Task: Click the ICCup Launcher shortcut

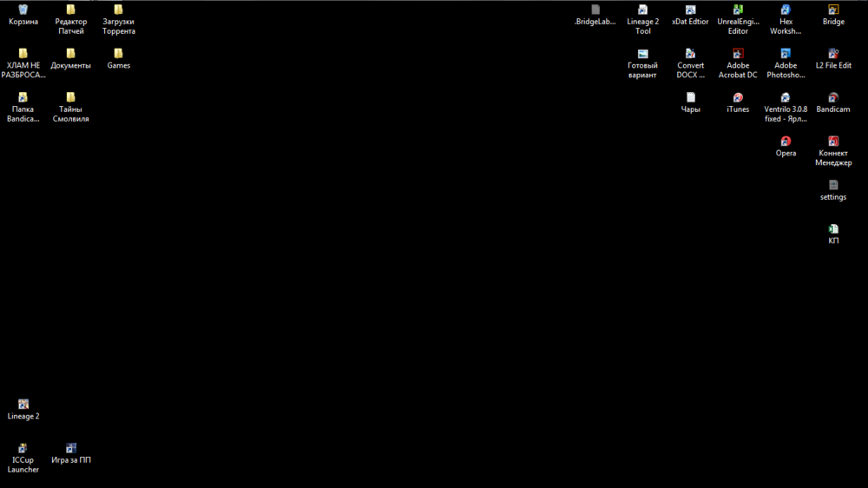Action: pyautogui.click(x=23, y=449)
